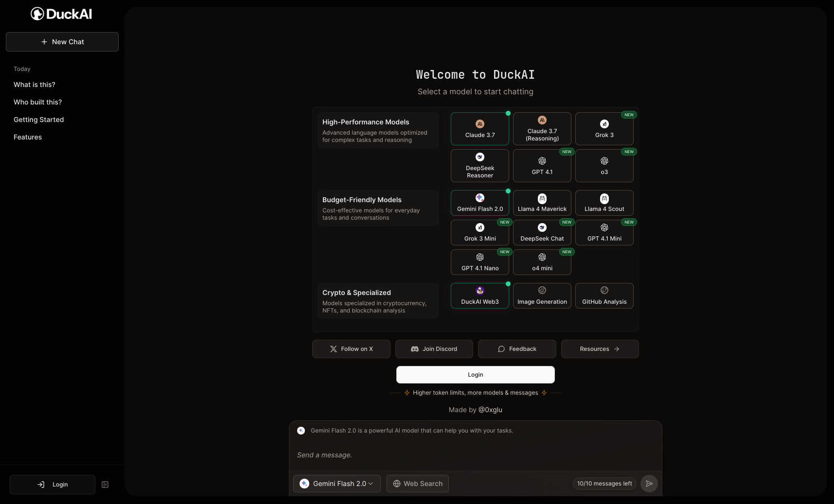Click the send message arrow icon
The image size is (834, 504).
click(x=649, y=484)
